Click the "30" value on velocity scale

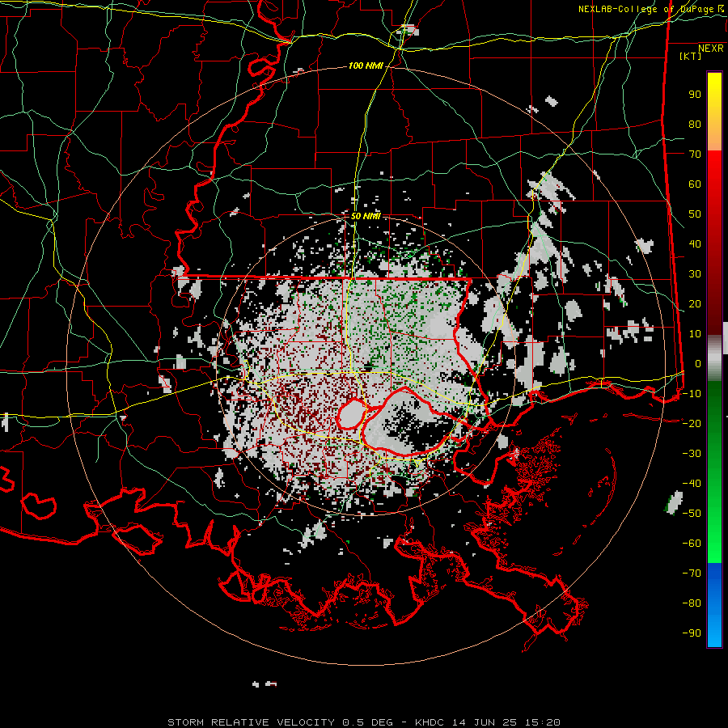pyautogui.click(x=695, y=274)
